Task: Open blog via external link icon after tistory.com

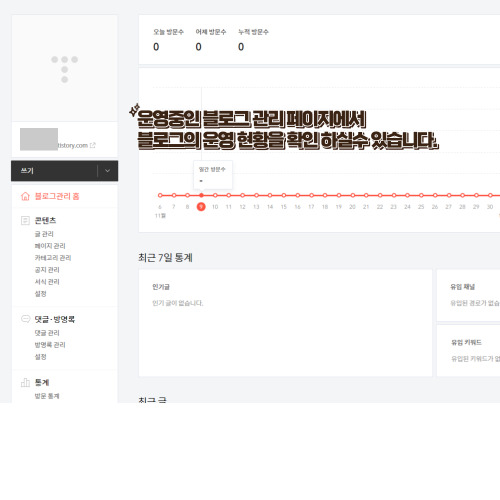Action: [x=93, y=145]
